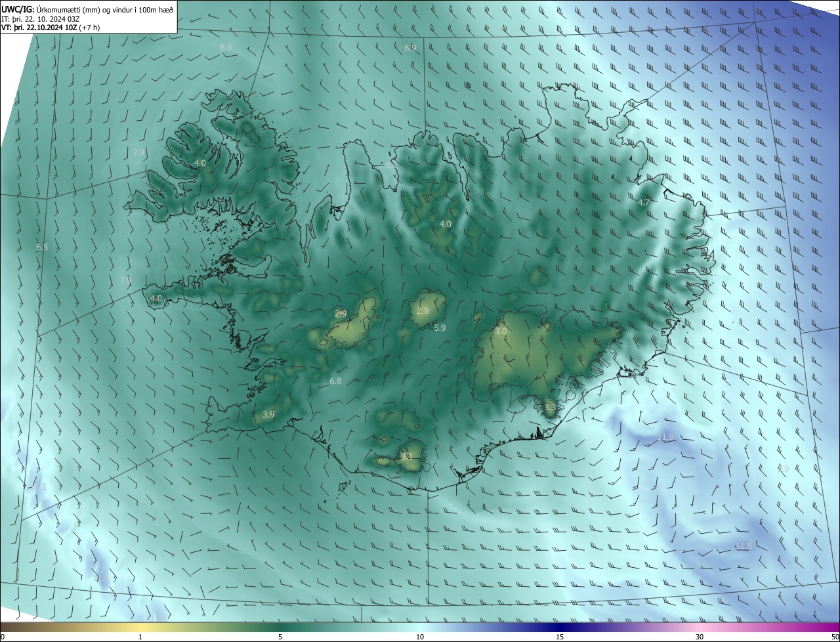840x642 pixels.
Task: Click the 3.0 value on Vatnajökull glacier
Action: 500,332
